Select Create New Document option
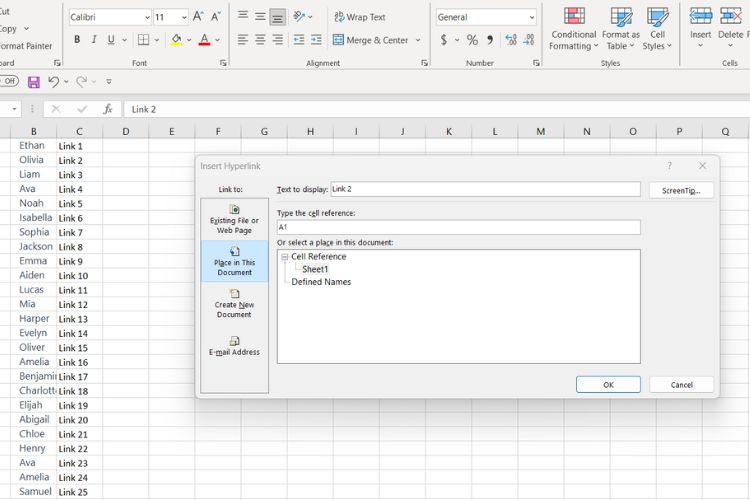750x500 pixels. coord(234,303)
